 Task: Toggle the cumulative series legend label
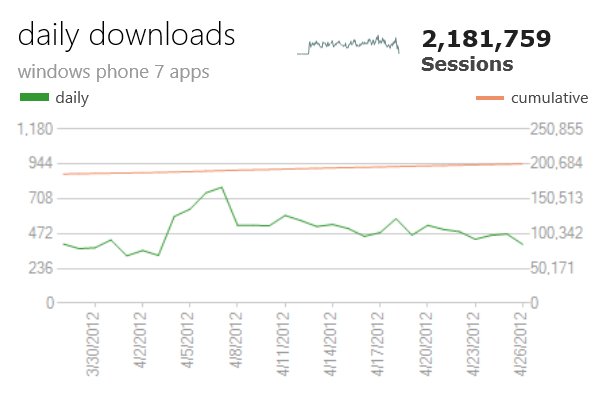[549, 98]
